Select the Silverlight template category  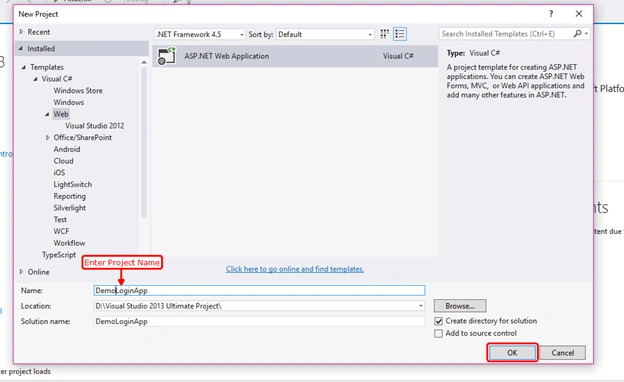70,208
